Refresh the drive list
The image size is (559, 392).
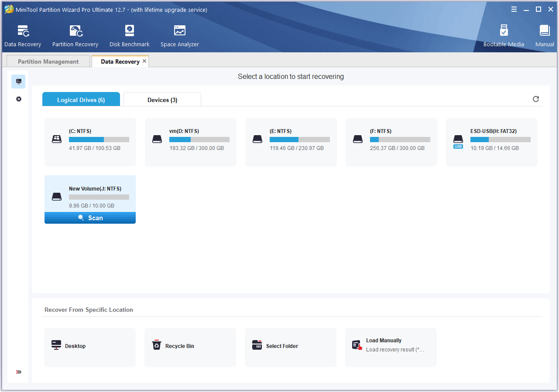pyautogui.click(x=536, y=99)
